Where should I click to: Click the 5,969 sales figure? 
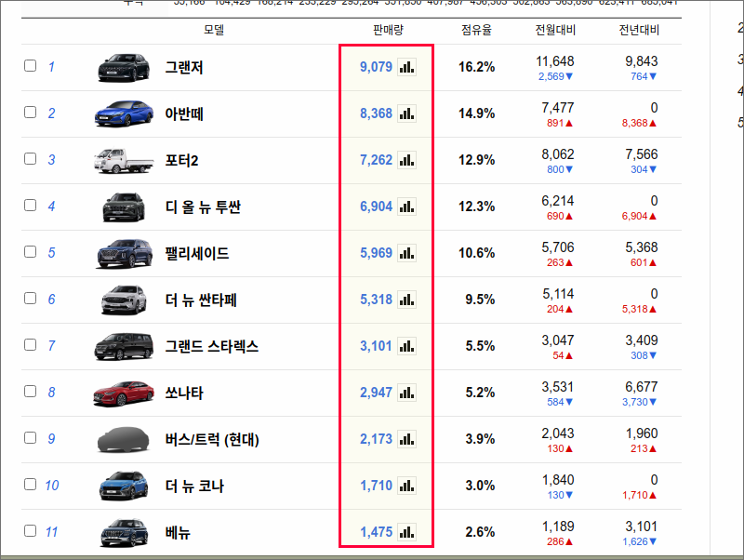pos(376,253)
